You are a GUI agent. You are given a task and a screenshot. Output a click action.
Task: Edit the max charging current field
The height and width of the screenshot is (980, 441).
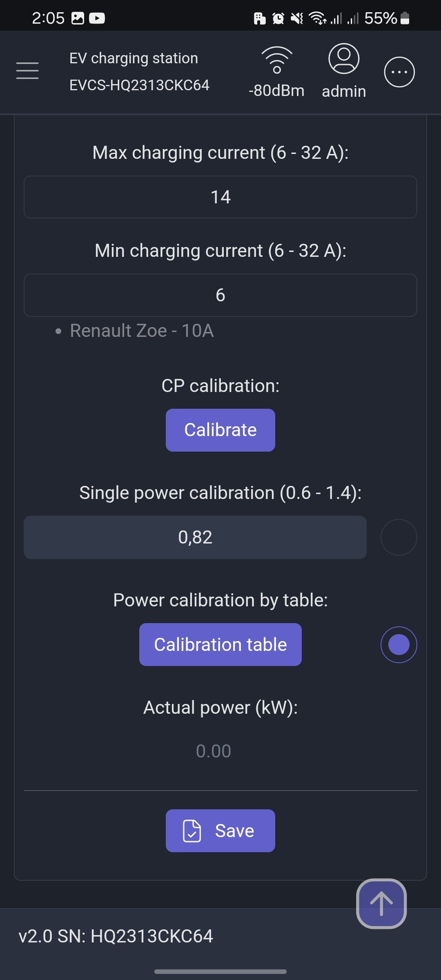coord(220,197)
